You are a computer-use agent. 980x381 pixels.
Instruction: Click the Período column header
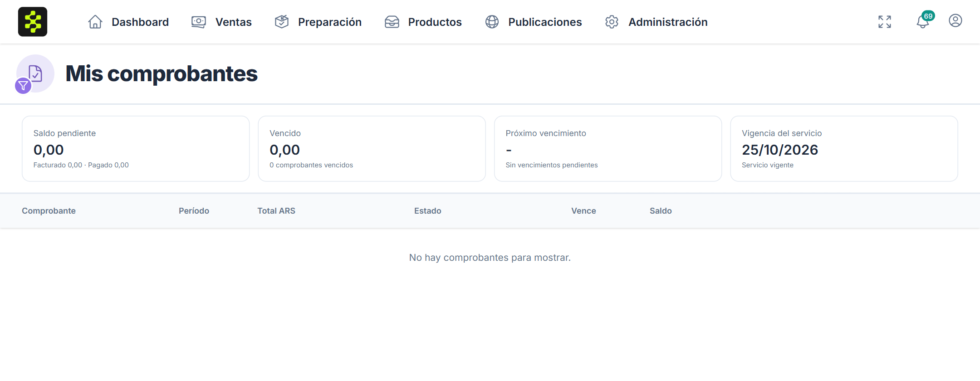[x=194, y=211]
